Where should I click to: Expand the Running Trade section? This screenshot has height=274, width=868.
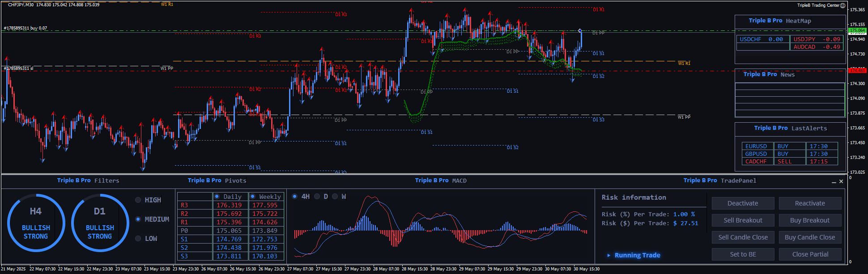point(609,255)
